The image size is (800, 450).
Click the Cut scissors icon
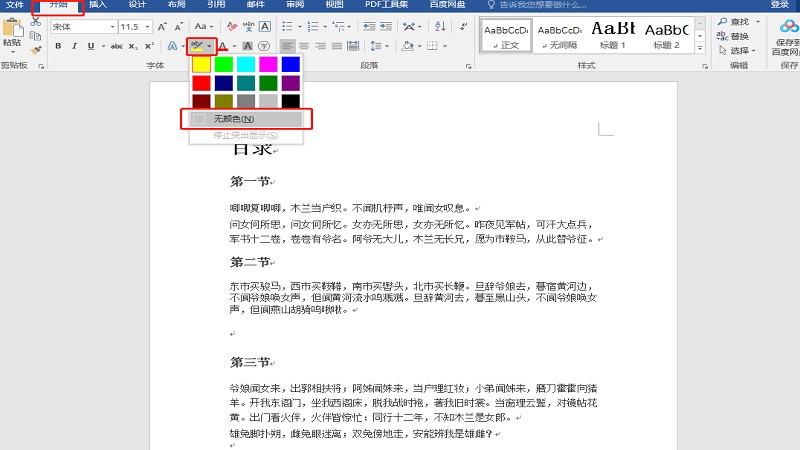click(x=36, y=22)
